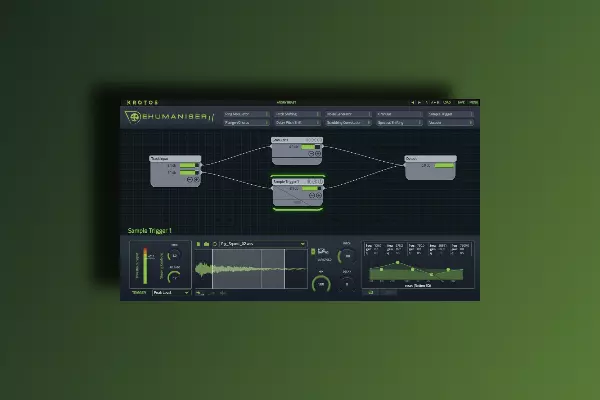Add a Pitch Shifting module
The width and height of the screenshot is (600, 400).
click(x=297, y=114)
